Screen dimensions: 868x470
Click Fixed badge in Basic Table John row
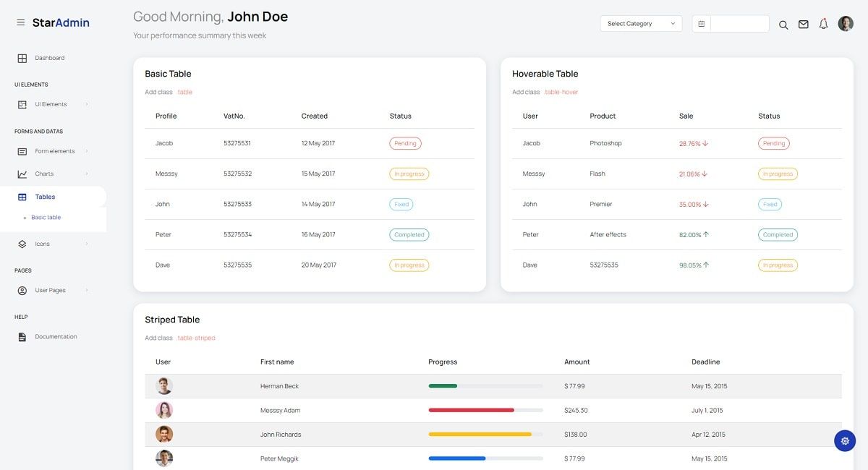point(401,204)
